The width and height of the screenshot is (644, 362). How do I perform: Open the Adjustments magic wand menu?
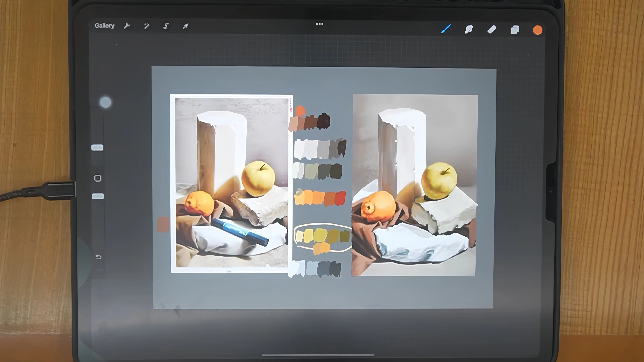147,26
